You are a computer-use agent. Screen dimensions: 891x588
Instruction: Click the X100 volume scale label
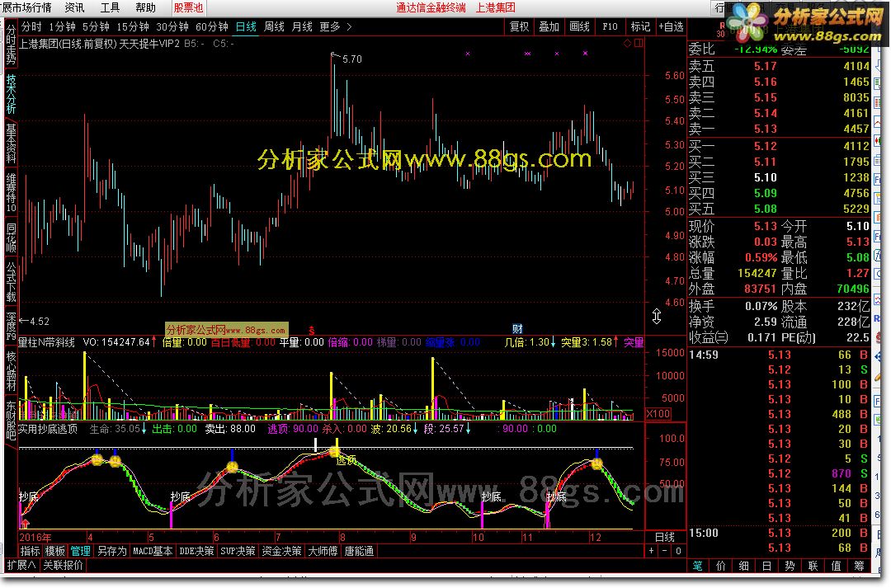click(x=658, y=414)
